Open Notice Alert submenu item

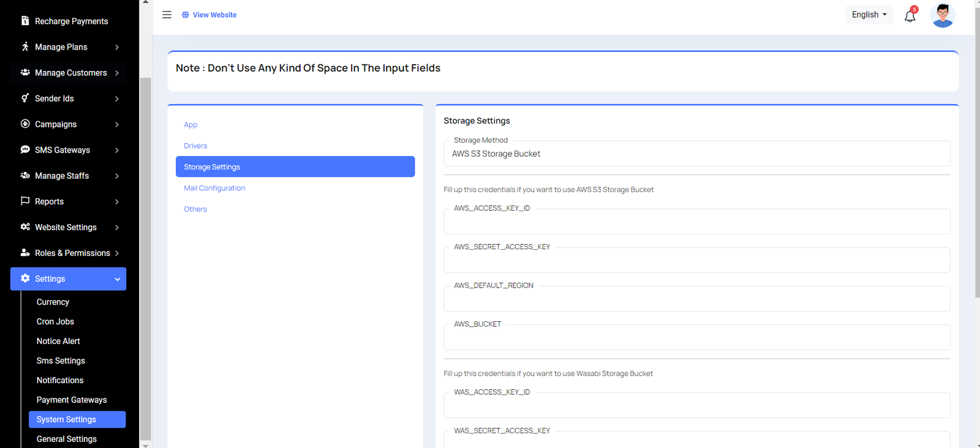(x=58, y=341)
